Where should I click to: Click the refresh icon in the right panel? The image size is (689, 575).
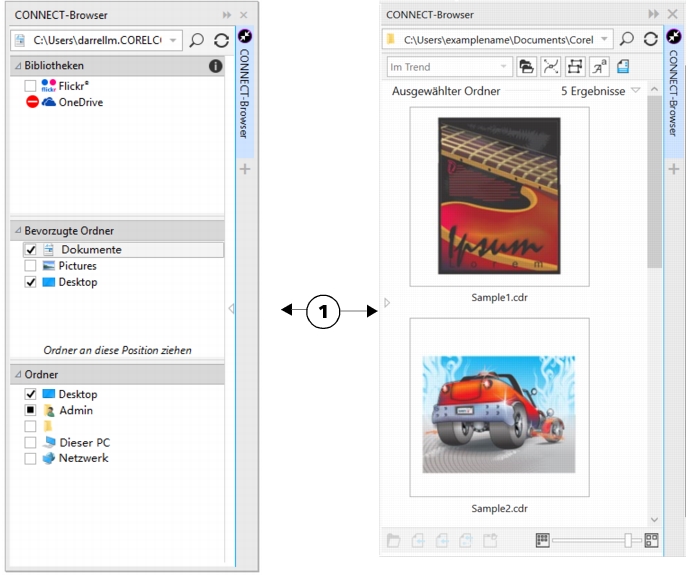point(221,41)
